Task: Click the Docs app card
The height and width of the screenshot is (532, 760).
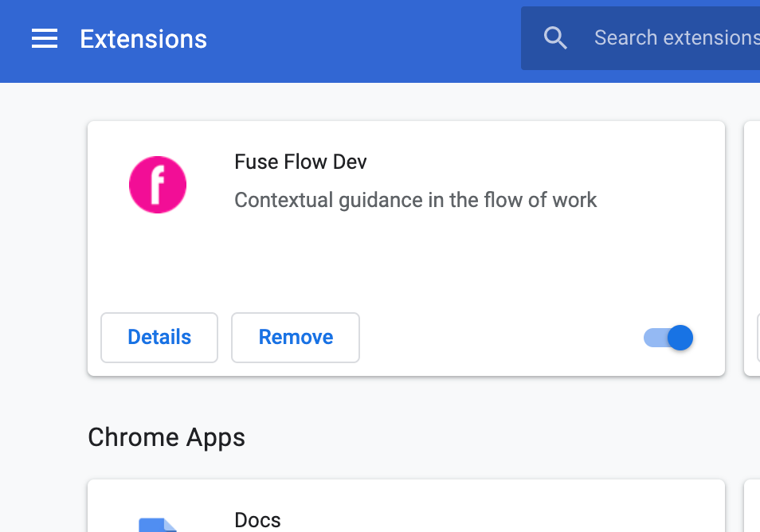Action: pos(406,506)
